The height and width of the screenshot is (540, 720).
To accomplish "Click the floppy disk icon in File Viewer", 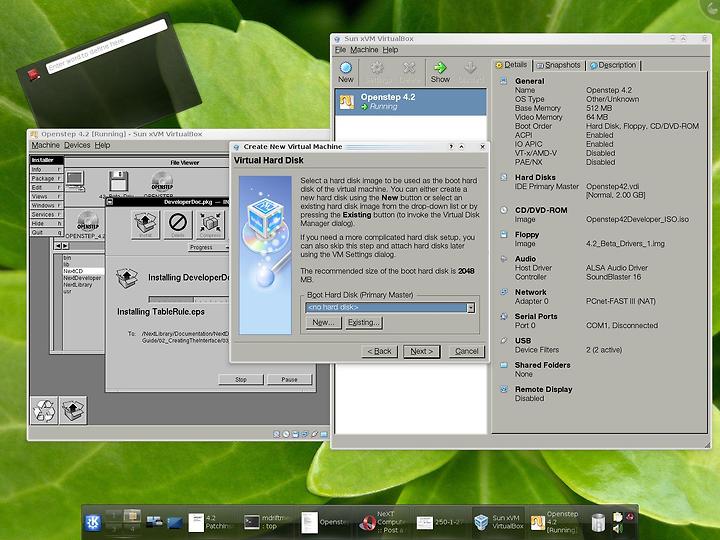I will point(118,181).
